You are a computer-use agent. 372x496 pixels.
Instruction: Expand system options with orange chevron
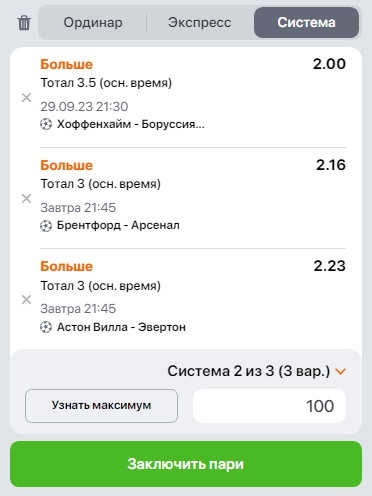point(340,371)
